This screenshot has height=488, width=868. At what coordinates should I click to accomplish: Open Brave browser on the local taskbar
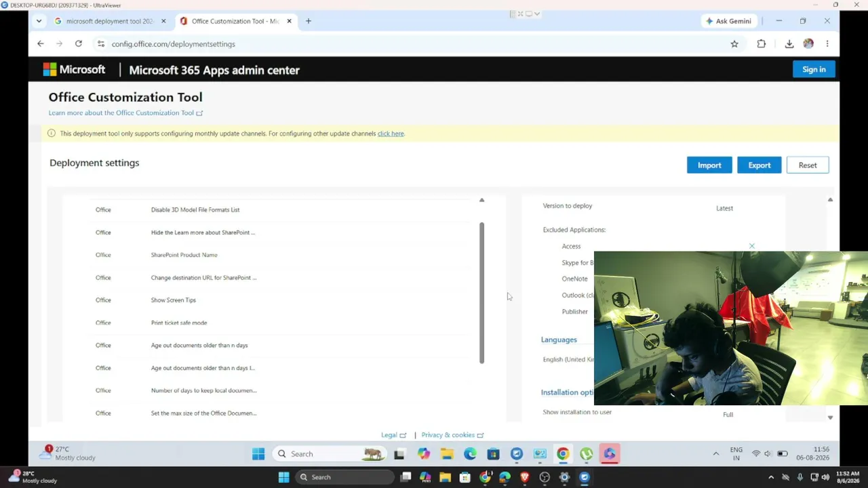tap(525, 477)
